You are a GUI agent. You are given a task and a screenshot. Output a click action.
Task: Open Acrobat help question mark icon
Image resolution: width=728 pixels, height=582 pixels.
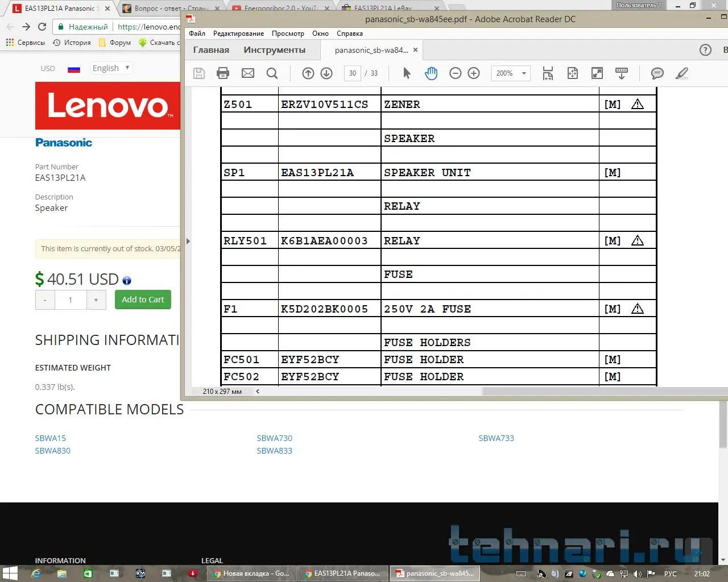705,50
